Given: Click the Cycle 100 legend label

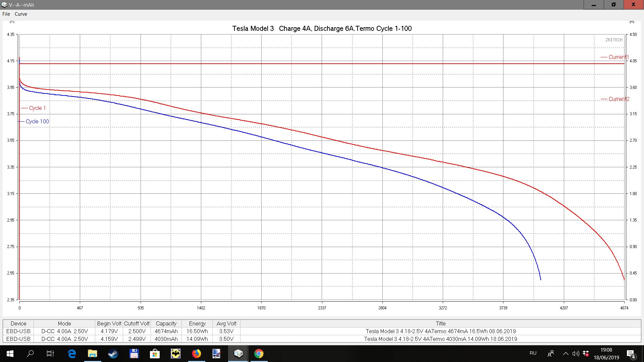Looking at the screenshot, I should click(x=37, y=121).
